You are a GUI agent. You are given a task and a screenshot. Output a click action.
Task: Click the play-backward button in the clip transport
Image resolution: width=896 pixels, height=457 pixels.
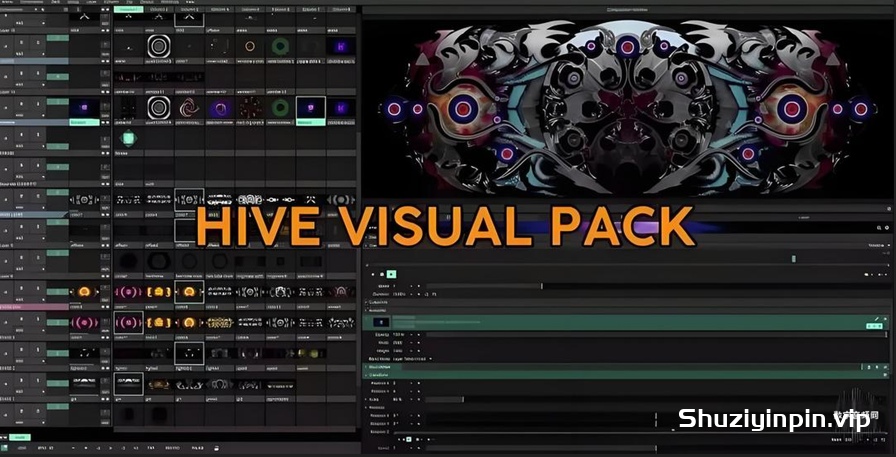[374, 275]
